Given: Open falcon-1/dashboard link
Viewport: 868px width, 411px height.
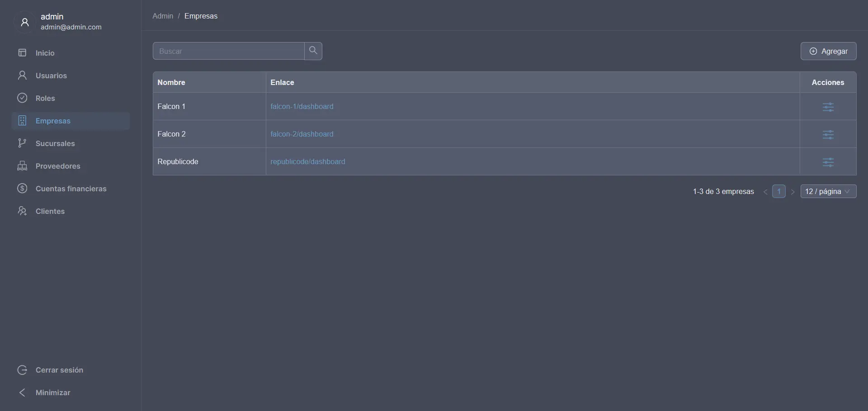Looking at the screenshot, I should 302,106.
